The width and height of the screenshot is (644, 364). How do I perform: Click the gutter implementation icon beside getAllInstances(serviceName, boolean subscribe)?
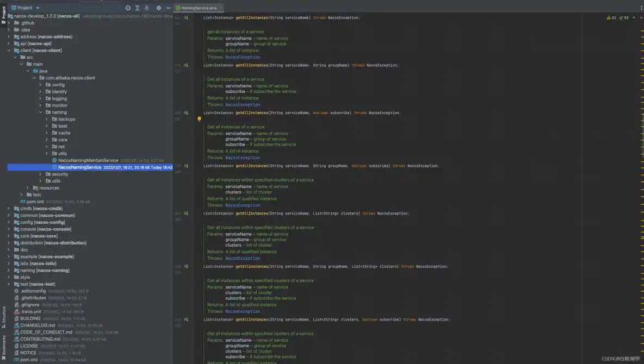pyautogui.click(x=186, y=112)
